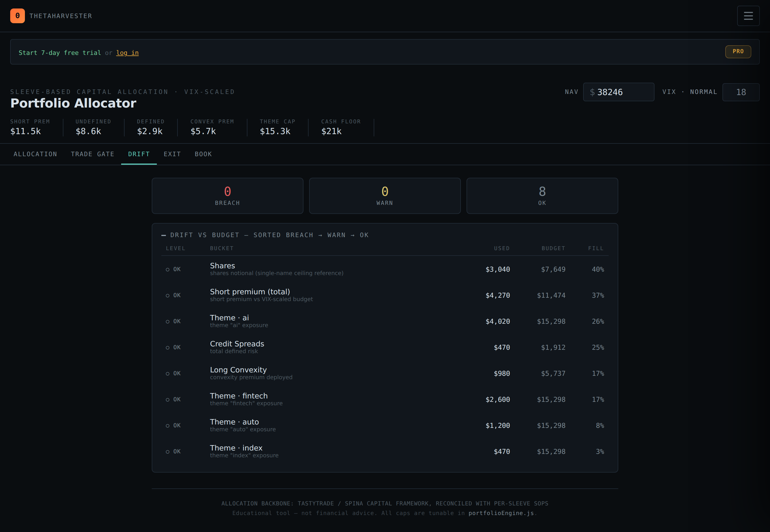Click the $5,737 budget value

click(x=553, y=373)
